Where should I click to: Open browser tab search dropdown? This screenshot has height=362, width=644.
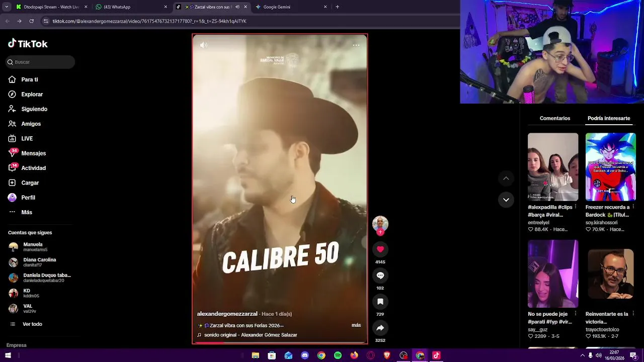(x=7, y=7)
